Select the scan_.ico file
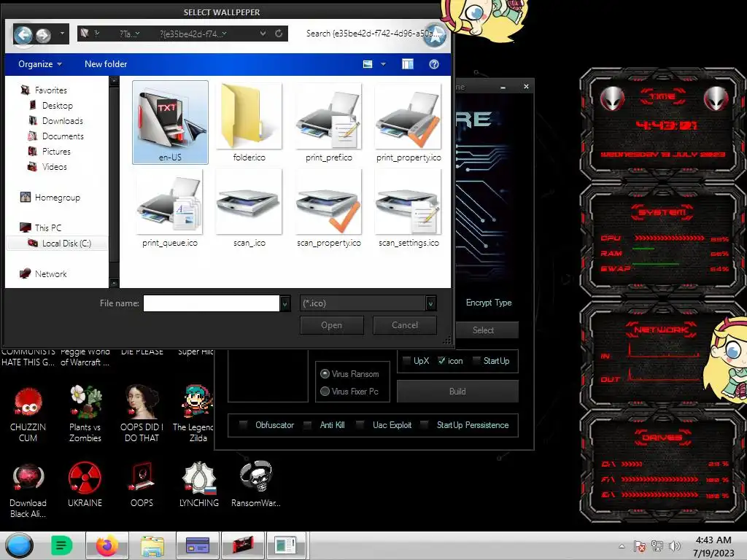The height and width of the screenshot is (560, 747). point(249,208)
